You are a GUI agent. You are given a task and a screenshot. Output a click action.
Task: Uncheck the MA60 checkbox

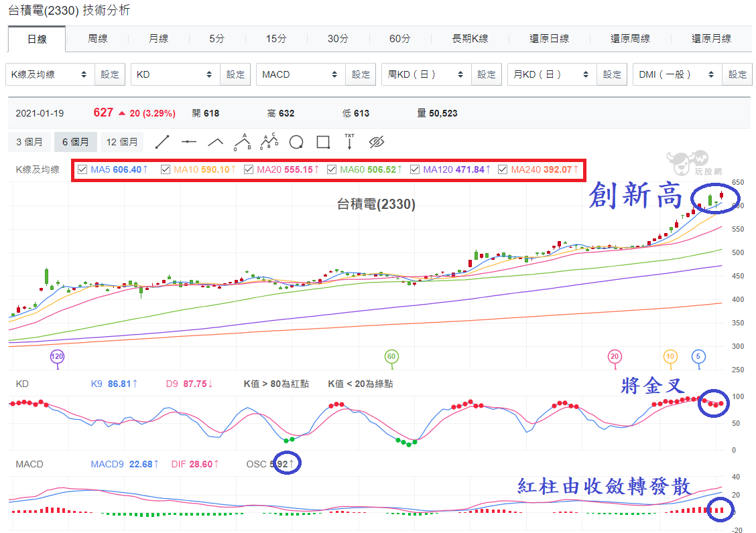pos(332,169)
